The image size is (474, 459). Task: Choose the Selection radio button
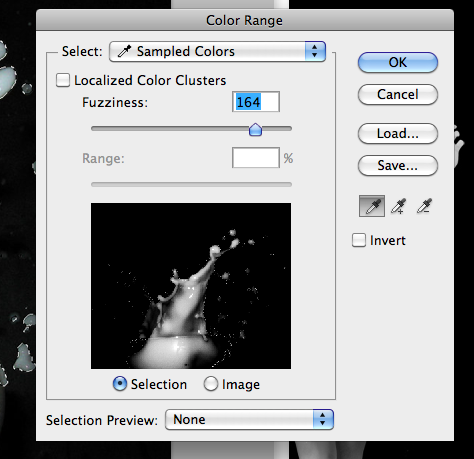(120, 384)
